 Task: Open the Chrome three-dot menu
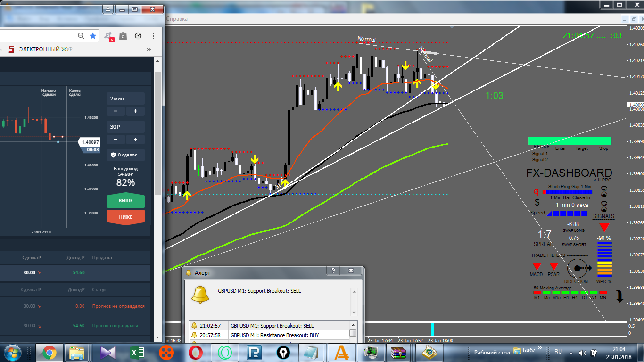(153, 36)
